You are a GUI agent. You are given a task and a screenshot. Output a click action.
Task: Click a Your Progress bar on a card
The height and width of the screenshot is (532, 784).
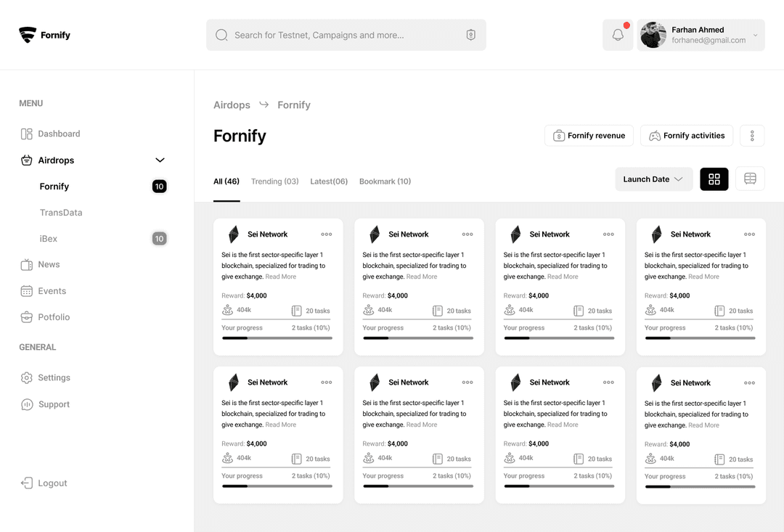(278, 339)
